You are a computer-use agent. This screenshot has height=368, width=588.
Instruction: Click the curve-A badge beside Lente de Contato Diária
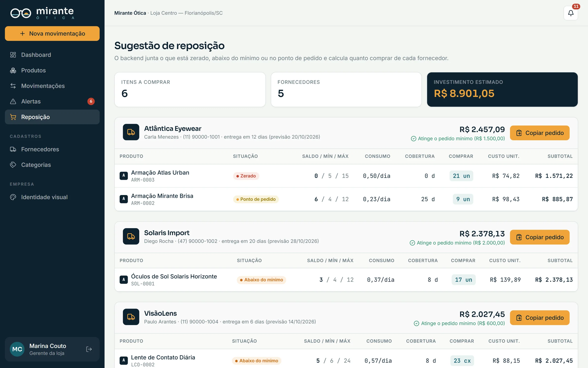coord(123,360)
